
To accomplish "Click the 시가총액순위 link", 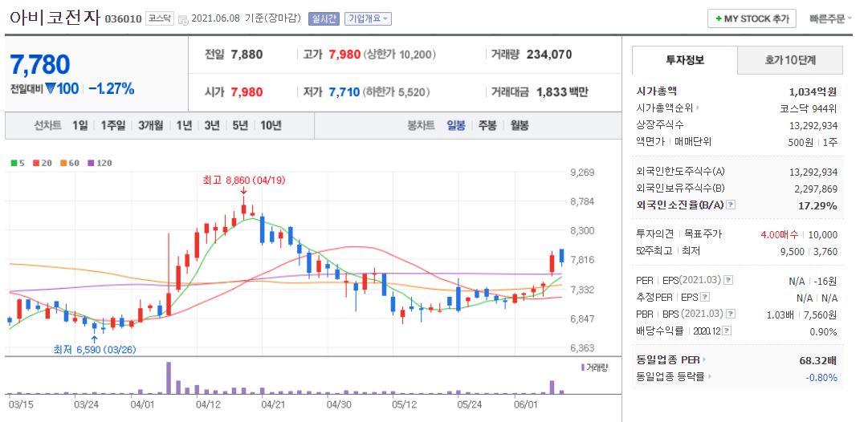I will [x=664, y=108].
